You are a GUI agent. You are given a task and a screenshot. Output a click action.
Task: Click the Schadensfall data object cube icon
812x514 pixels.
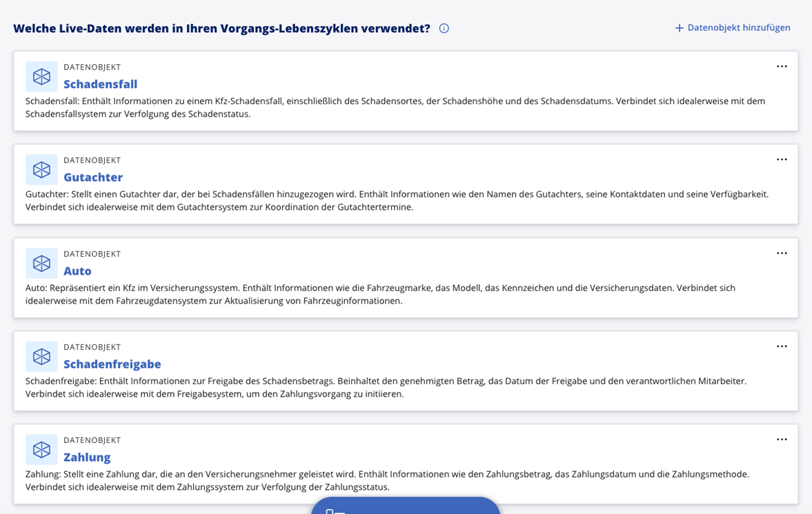tap(41, 77)
